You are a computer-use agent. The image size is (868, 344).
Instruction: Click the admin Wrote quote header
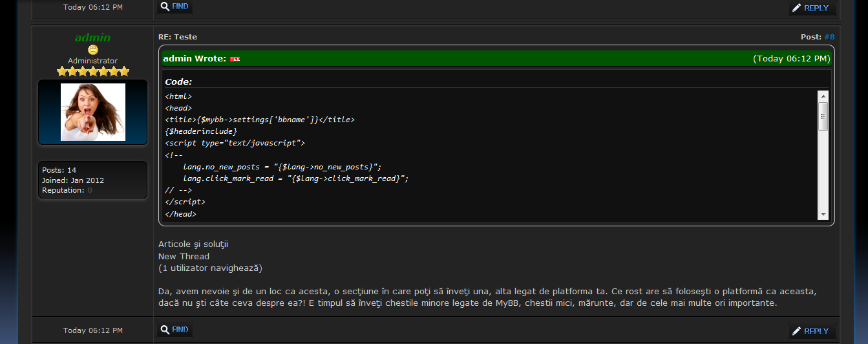195,59
